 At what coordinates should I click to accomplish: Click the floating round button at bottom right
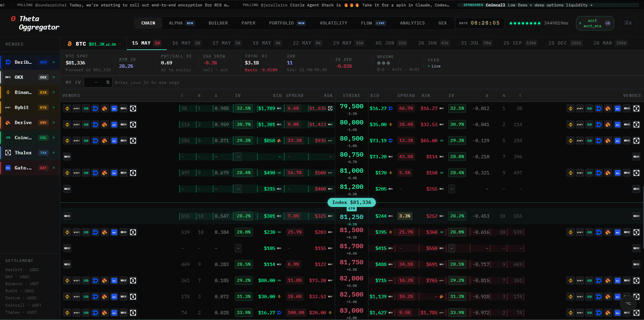tap(628, 303)
